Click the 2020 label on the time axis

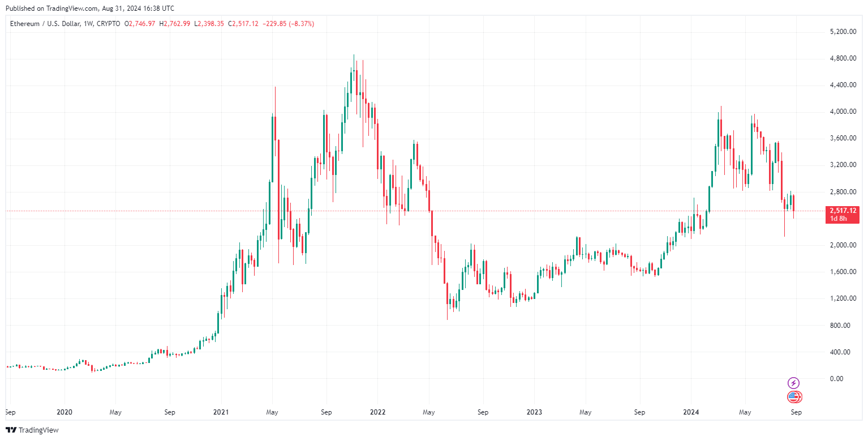coord(65,413)
